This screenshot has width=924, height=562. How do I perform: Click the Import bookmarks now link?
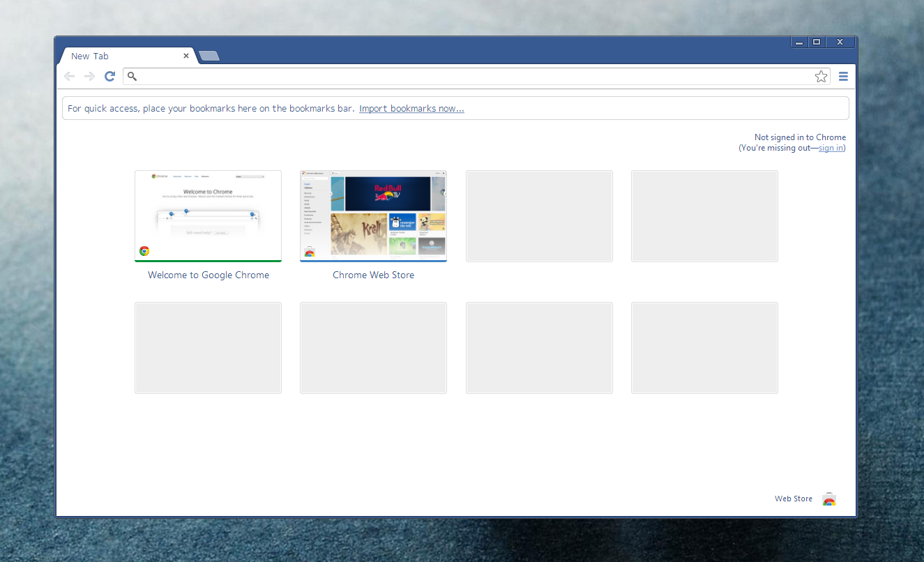pyautogui.click(x=411, y=108)
